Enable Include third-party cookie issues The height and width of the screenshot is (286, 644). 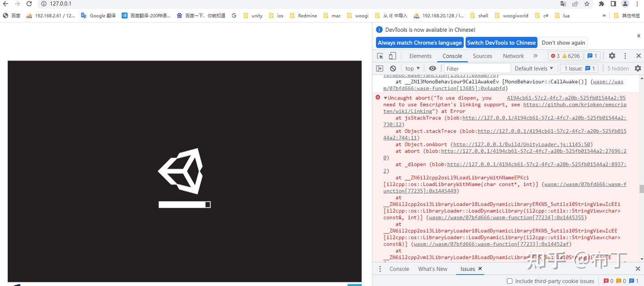pyautogui.click(x=509, y=281)
